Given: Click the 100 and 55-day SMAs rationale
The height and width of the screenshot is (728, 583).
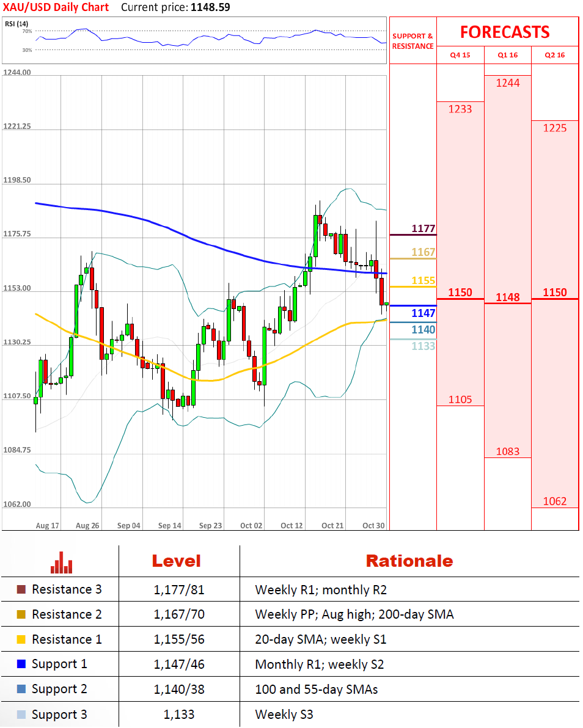Looking at the screenshot, I should click(317, 690).
